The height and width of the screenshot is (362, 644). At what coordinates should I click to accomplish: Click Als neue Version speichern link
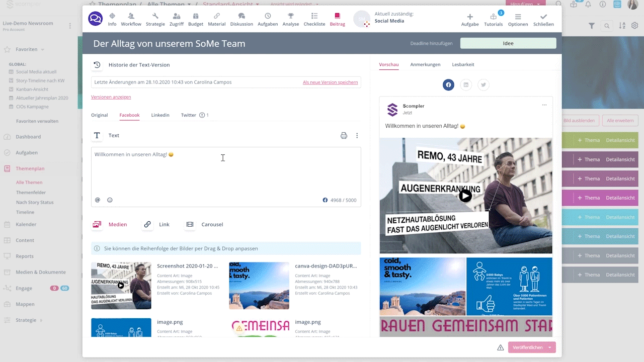pos(330,82)
